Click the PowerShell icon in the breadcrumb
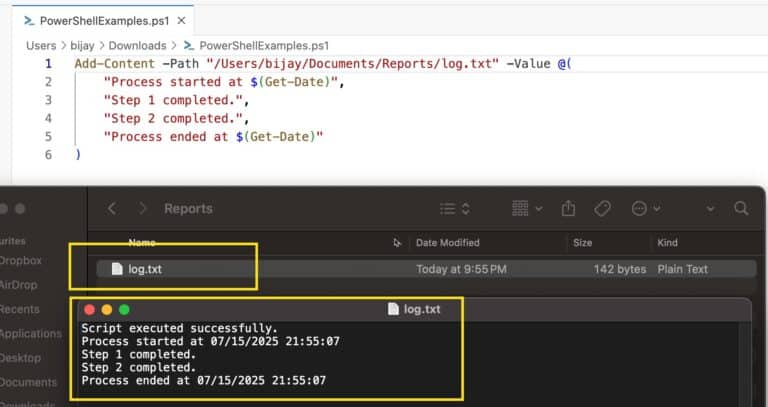The image size is (768, 407). pos(189,46)
